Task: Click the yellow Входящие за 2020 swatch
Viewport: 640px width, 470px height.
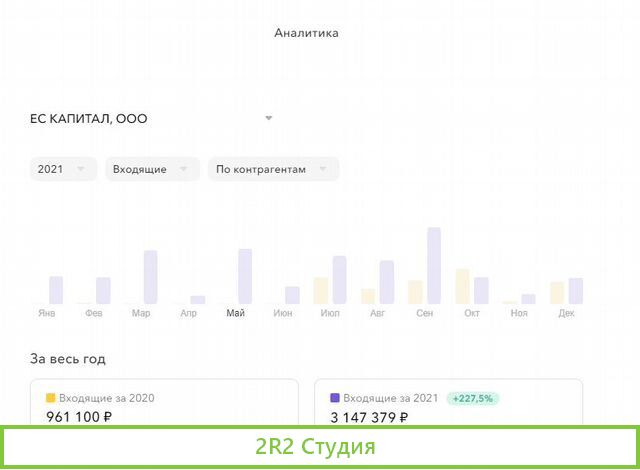Action: click(x=51, y=398)
